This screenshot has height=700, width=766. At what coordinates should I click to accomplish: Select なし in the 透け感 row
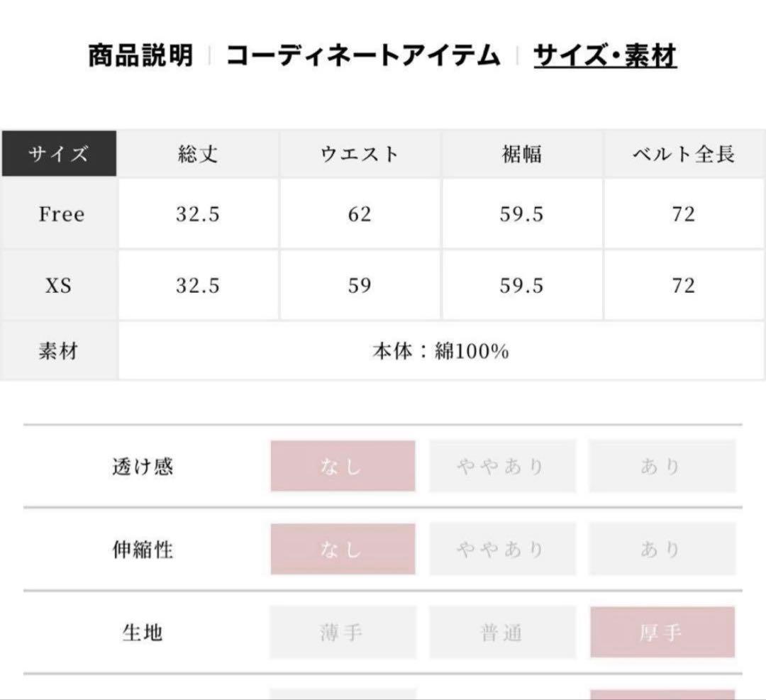[343, 466]
